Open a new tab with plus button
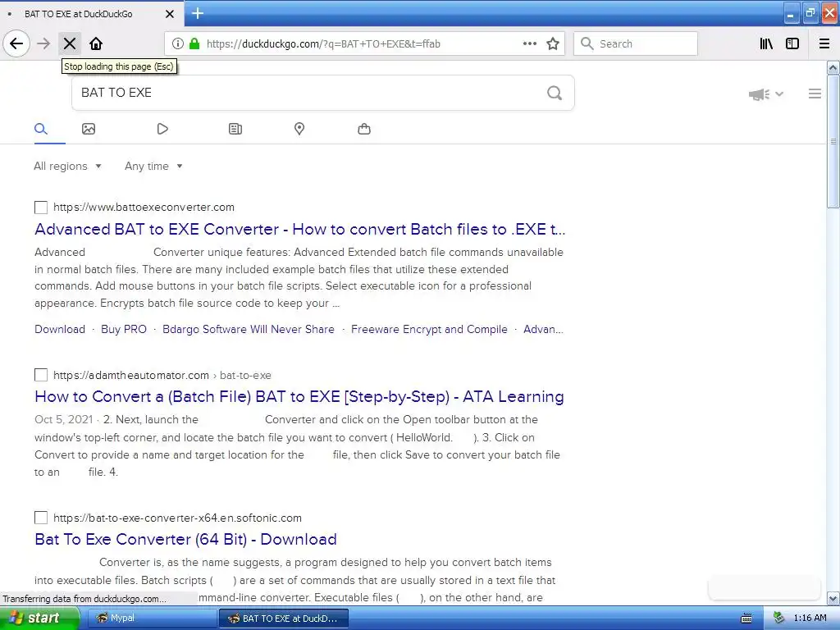 198,13
